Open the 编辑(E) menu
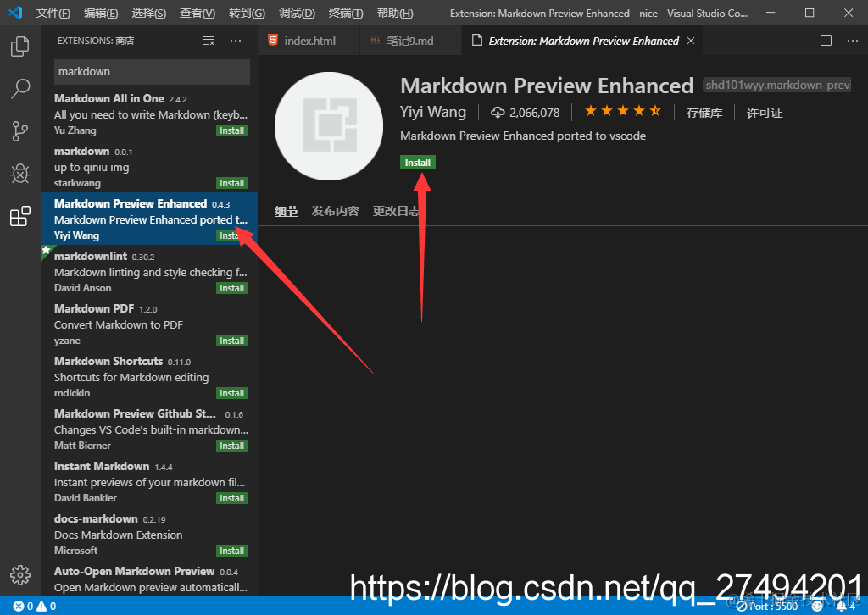 101,13
